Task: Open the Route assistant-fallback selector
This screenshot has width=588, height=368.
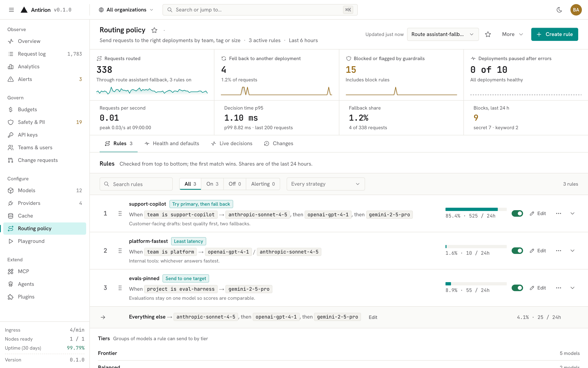Action: 443,34
